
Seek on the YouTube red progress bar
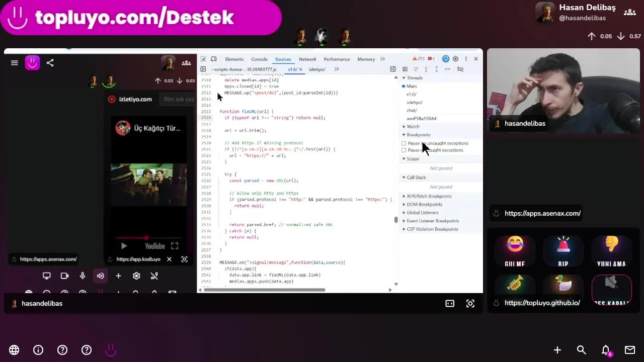pyautogui.click(x=148, y=237)
